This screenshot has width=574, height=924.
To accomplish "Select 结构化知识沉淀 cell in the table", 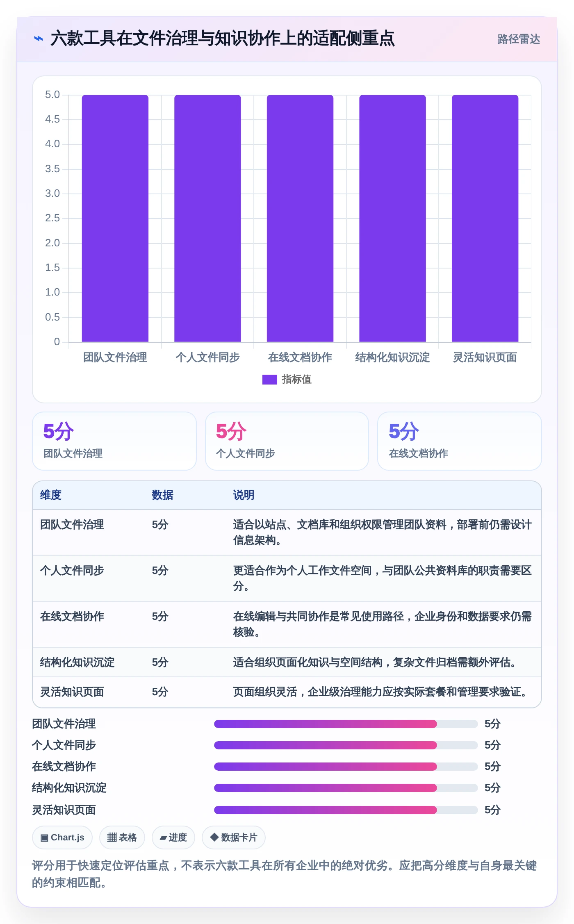I will pyautogui.click(x=77, y=662).
